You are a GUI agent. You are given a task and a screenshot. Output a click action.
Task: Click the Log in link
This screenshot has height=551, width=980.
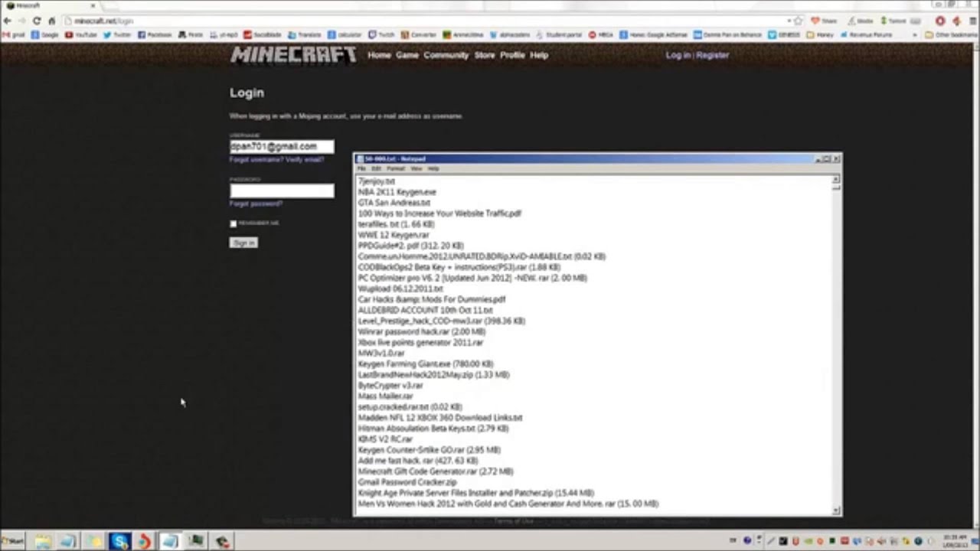pyautogui.click(x=678, y=55)
